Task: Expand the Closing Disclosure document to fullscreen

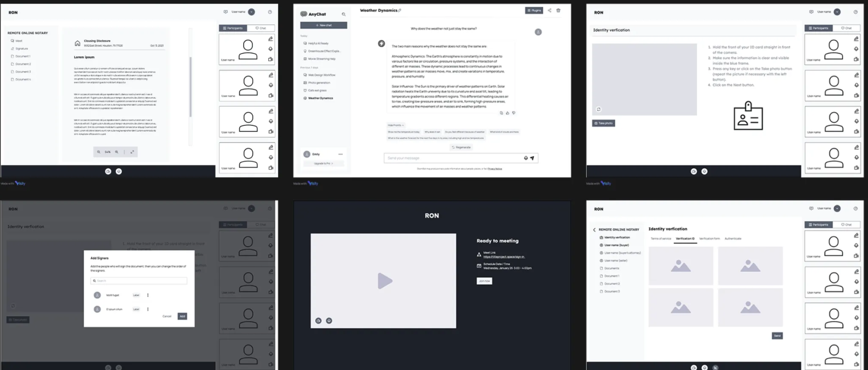Action: click(x=132, y=152)
